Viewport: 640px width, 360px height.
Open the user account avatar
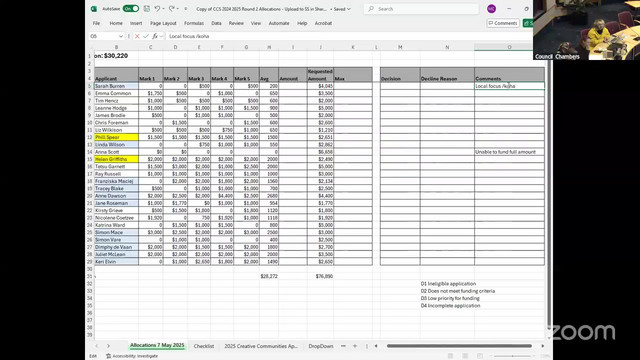pos(491,9)
